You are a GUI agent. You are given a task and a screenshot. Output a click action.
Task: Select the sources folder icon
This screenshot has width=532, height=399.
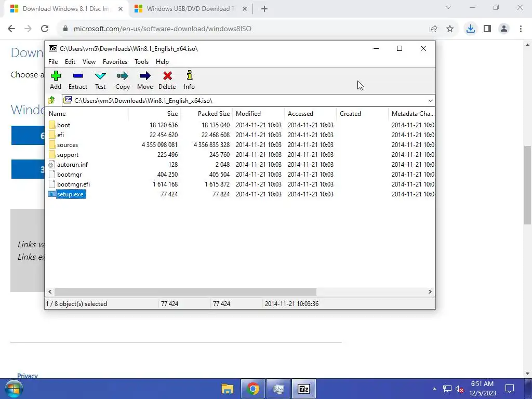[x=51, y=144]
